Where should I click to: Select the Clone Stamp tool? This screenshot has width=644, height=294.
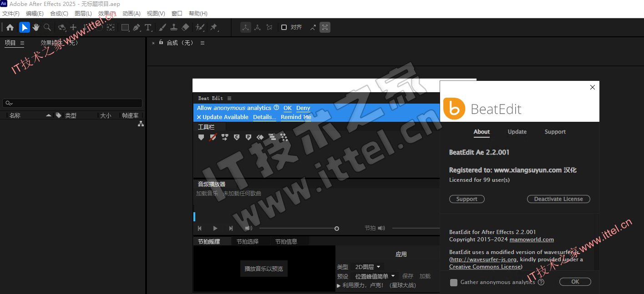(174, 27)
